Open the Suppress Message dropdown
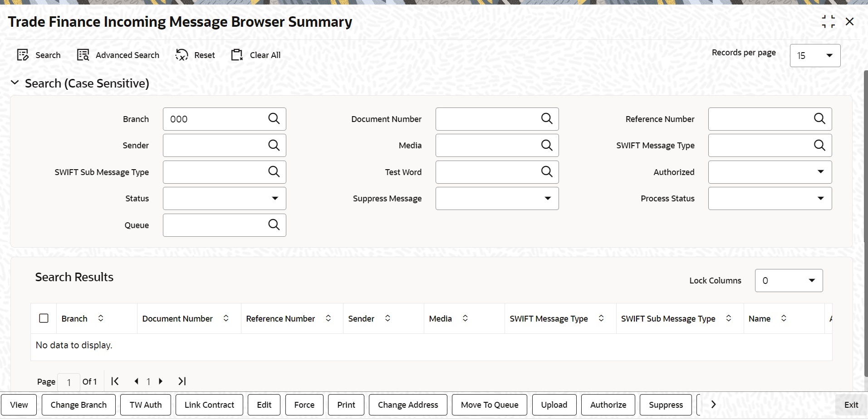Image resolution: width=868 pixels, height=420 pixels. pyautogui.click(x=497, y=198)
